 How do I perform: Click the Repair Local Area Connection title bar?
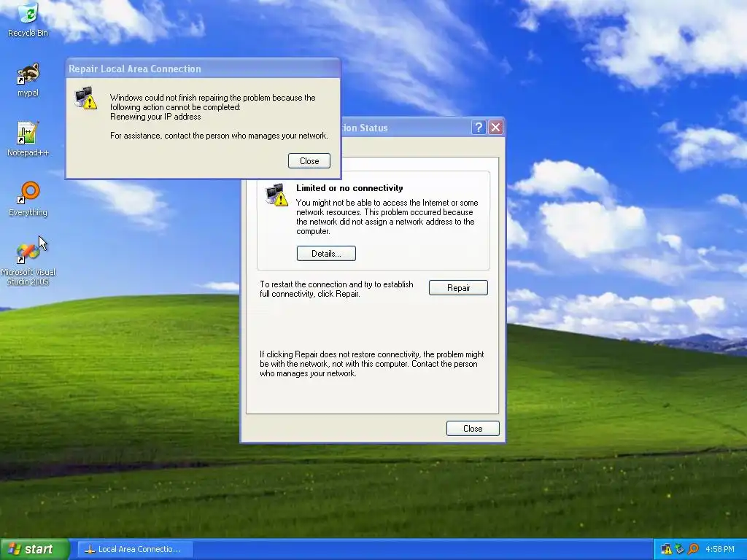tap(203, 69)
